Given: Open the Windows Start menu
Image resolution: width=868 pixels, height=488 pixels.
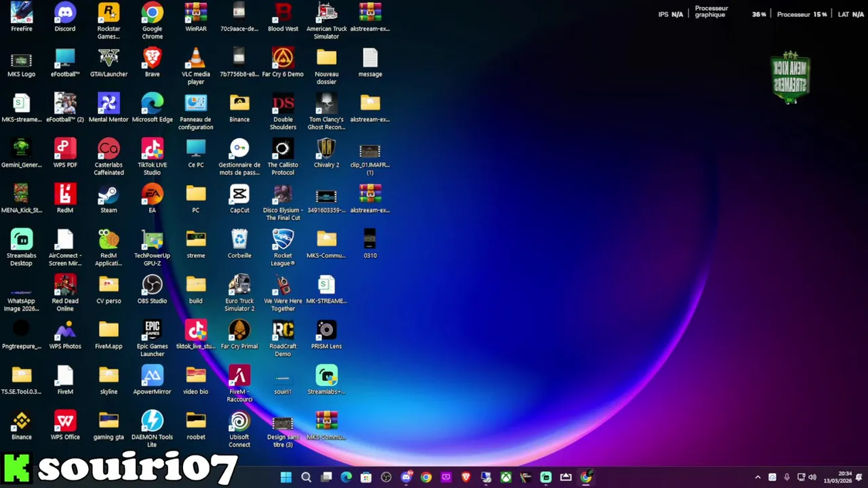Looking at the screenshot, I should (x=286, y=477).
